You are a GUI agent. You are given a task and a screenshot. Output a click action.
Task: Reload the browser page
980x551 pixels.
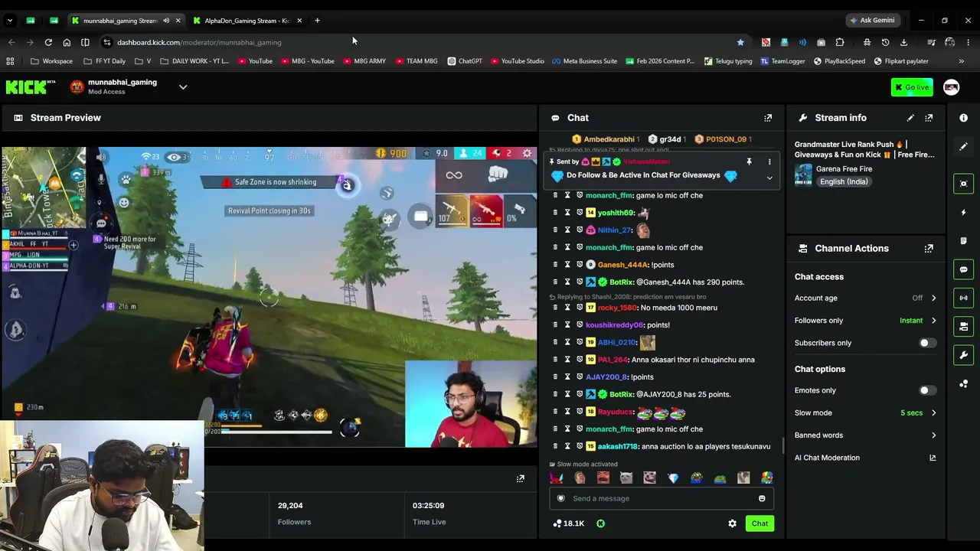click(x=48, y=42)
